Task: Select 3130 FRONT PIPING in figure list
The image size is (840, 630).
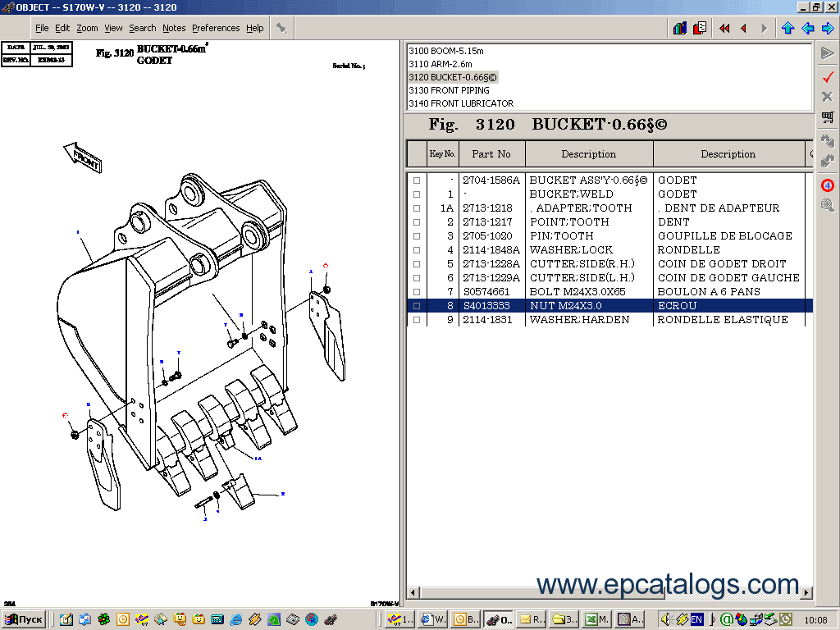Action: coord(449,90)
